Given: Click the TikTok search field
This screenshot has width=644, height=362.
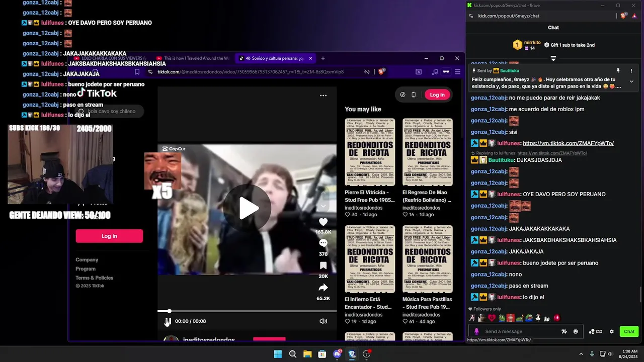Looking at the screenshot, I should click(110, 111).
